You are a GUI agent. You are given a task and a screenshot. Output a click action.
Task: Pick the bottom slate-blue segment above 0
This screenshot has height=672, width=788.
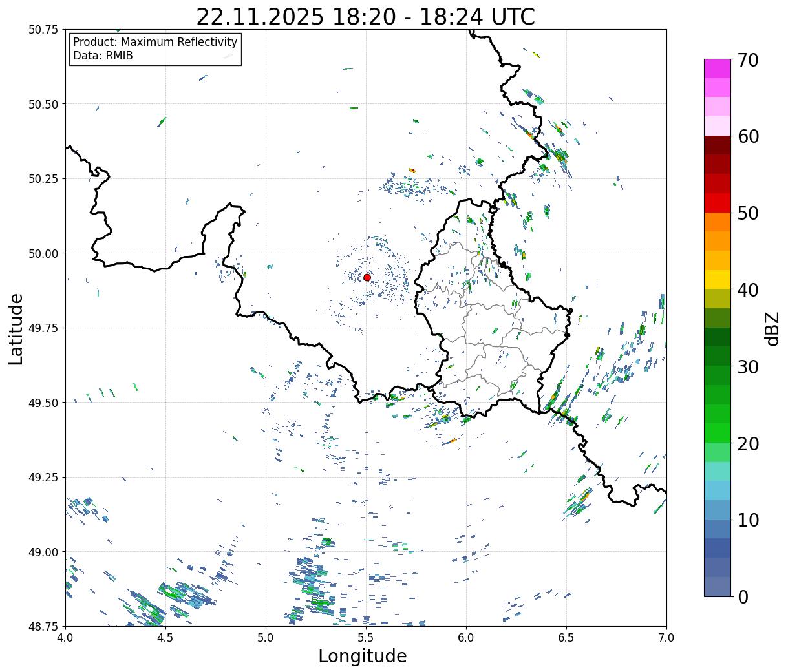coord(718,586)
